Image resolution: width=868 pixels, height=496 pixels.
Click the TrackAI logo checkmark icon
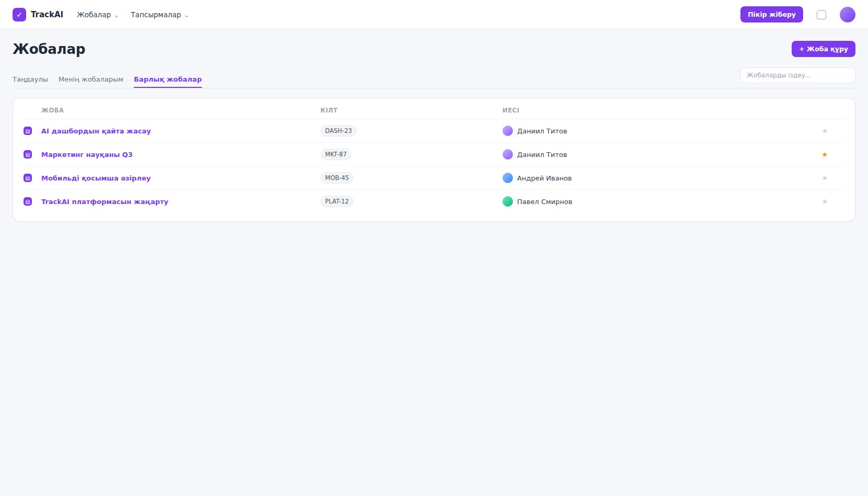click(x=19, y=15)
